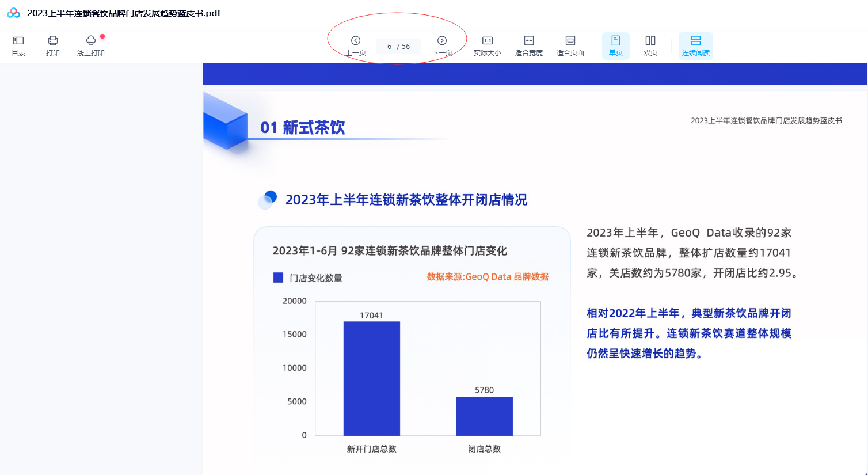The image size is (868, 475).
Task: Open the GeoQ Data source link
Action: (x=486, y=276)
